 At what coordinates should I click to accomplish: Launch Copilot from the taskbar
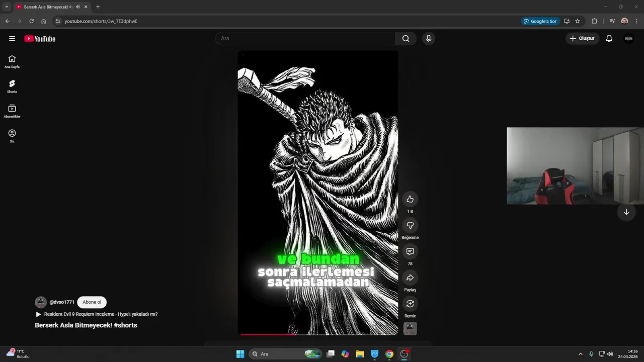[x=345, y=354]
